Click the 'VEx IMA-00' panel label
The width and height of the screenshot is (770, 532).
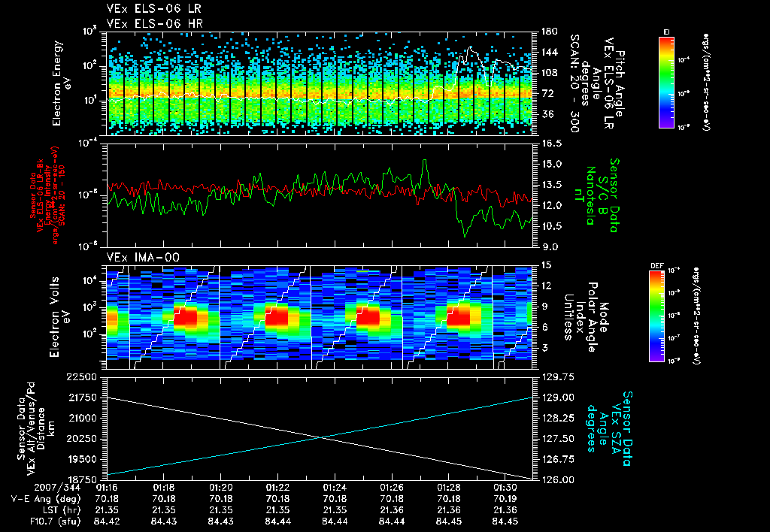143,258
